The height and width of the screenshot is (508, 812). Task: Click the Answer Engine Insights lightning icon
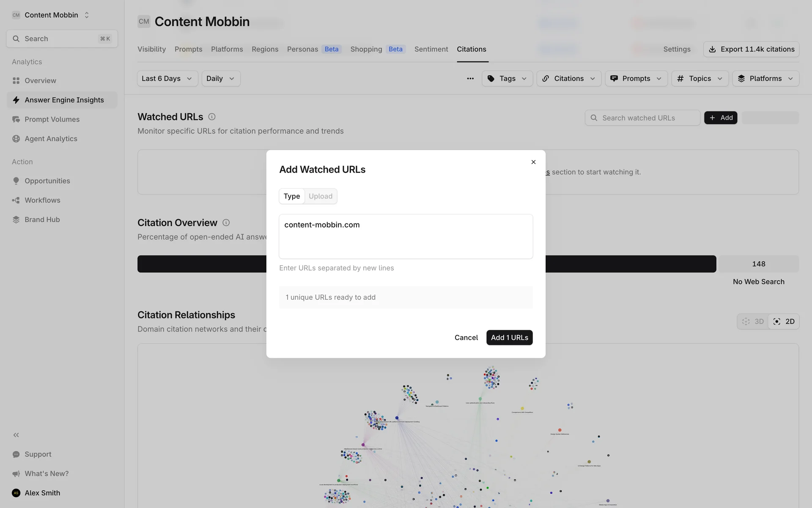click(16, 100)
